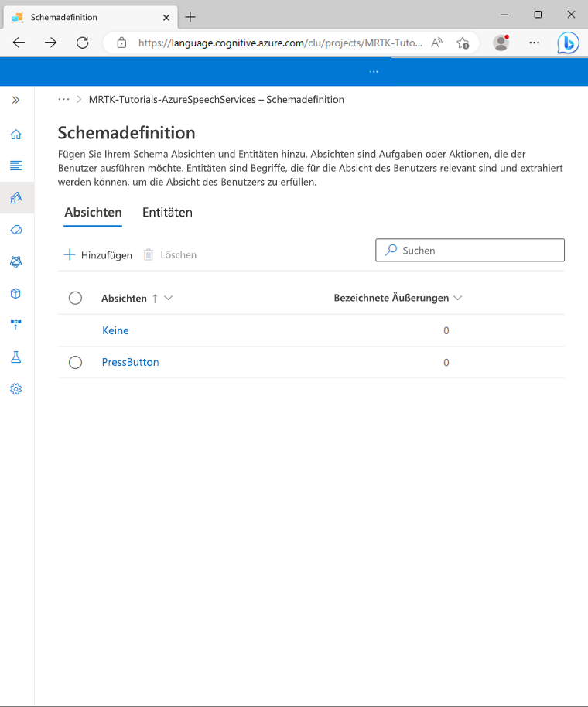Click the ellipsis in the blue banner
588x707 pixels.
[x=374, y=72]
